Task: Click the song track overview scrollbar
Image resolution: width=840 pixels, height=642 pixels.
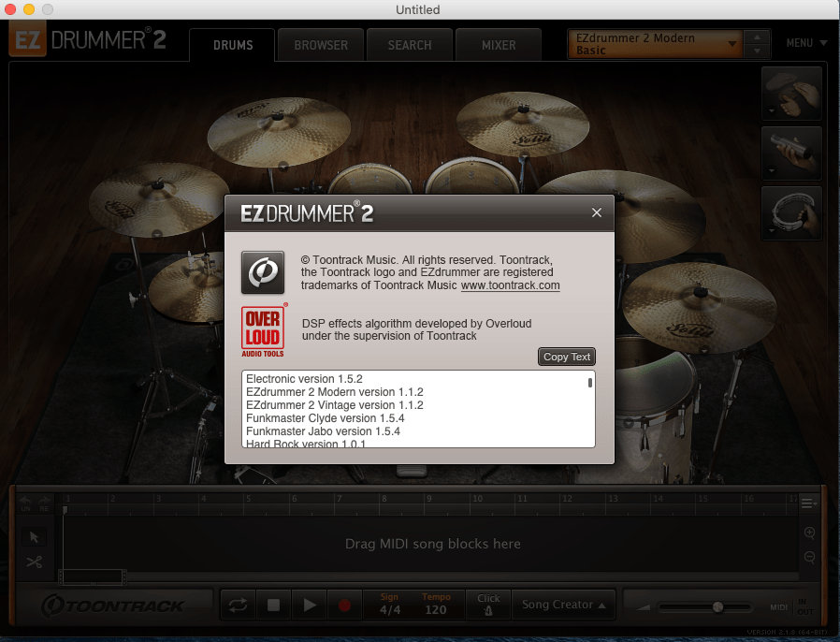Action: click(x=93, y=577)
